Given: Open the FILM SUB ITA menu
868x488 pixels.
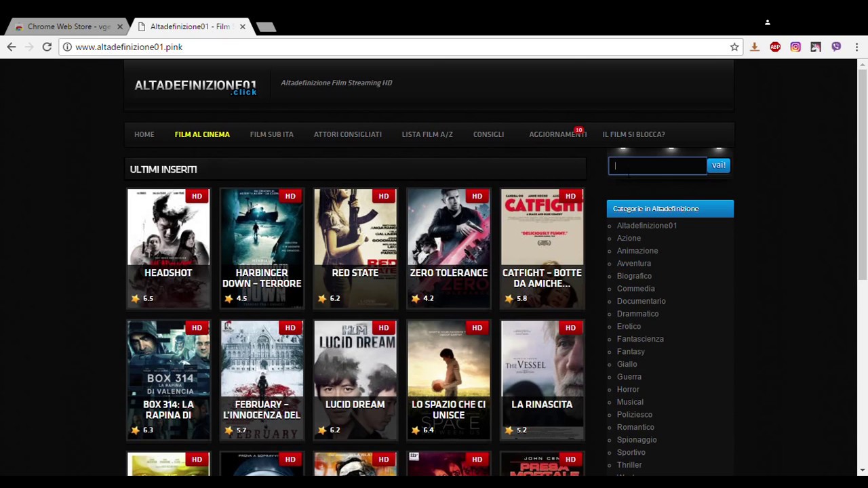Looking at the screenshot, I should [271, 134].
